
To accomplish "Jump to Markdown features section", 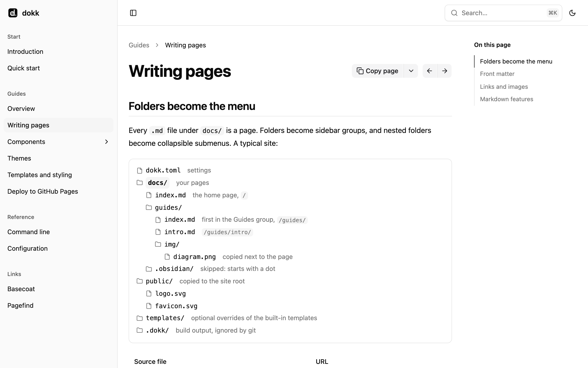I will (x=506, y=99).
